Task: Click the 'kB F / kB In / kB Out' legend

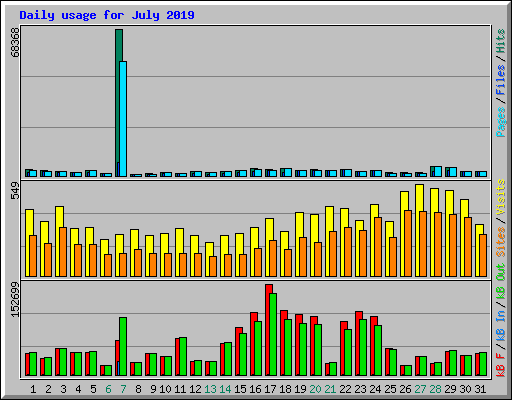Action: (x=500, y=320)
